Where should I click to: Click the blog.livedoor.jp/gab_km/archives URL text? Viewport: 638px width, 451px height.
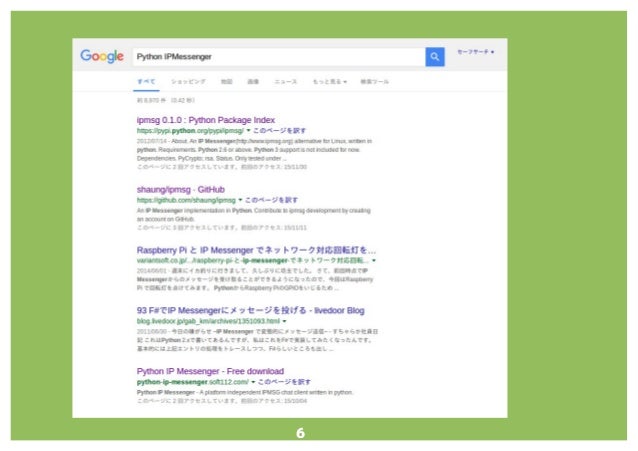(208, 321)
